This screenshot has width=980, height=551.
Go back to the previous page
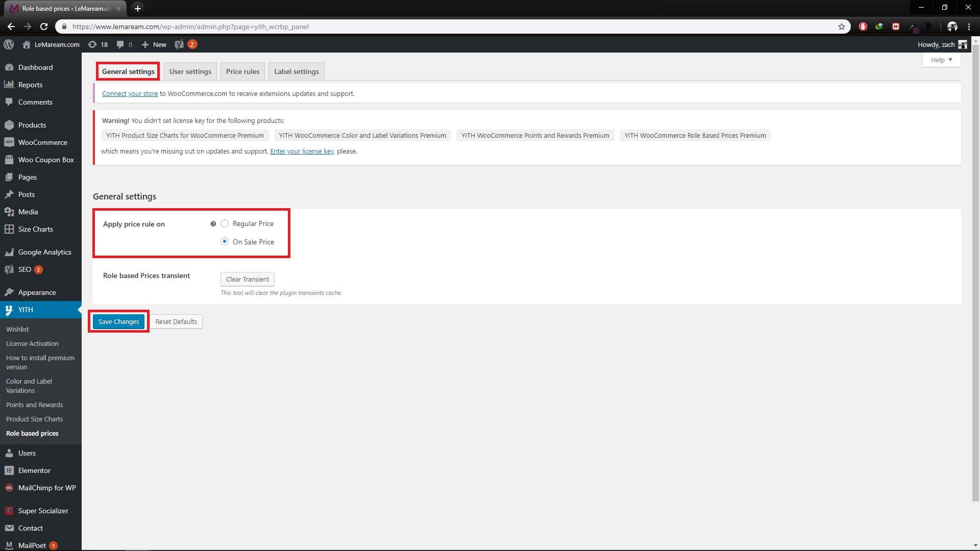[x=11, y=27]
